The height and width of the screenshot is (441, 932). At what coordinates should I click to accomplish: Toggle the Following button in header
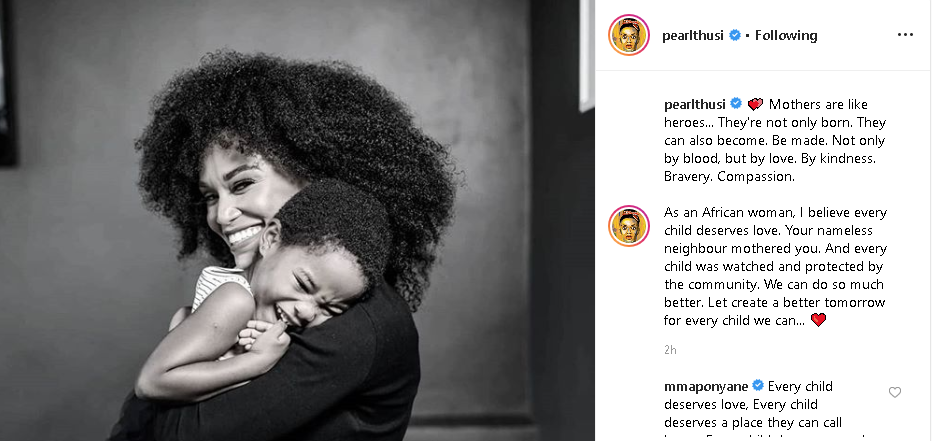[x=786, y=35]
